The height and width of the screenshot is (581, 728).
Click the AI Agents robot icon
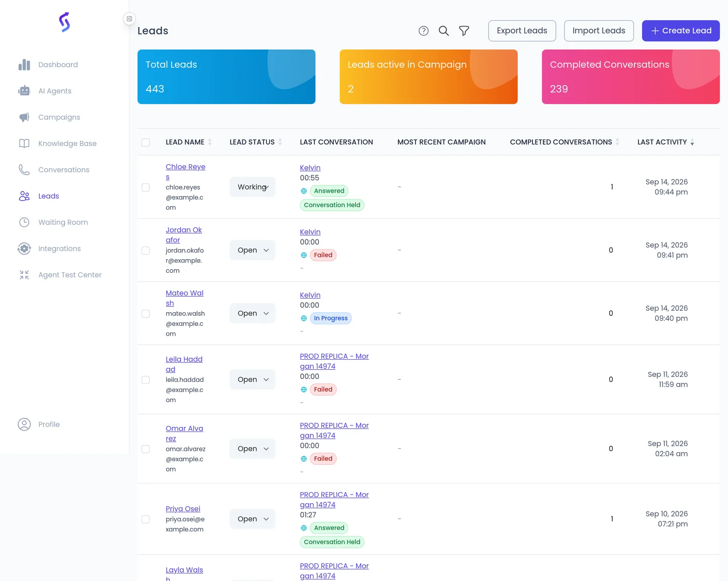click(24, 91)
